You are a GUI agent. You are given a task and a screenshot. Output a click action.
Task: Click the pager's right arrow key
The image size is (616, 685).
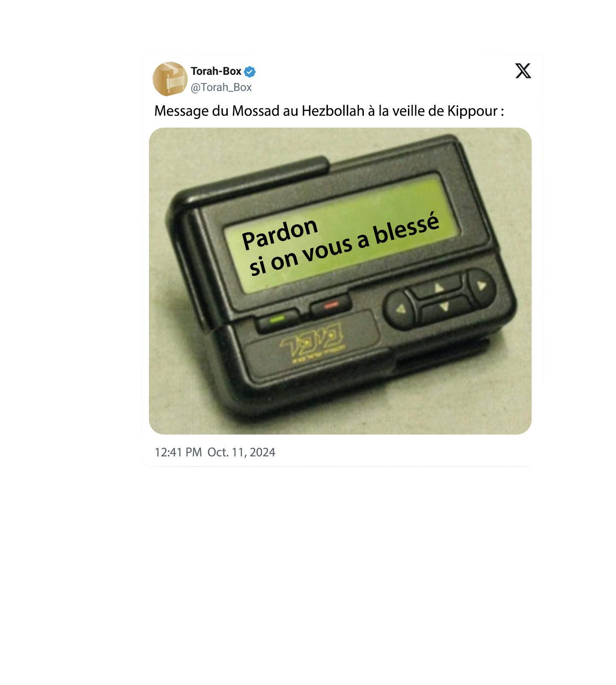click(482, 285)
